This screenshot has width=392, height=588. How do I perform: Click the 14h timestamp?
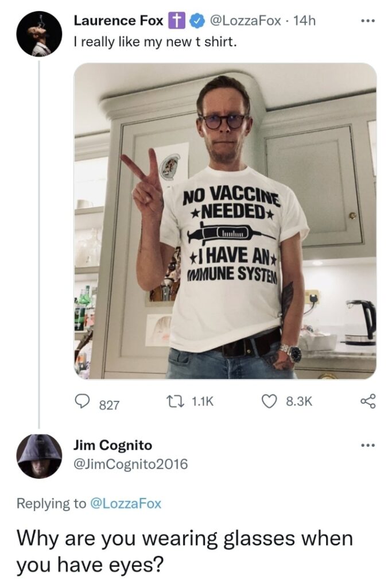[x=304, y=21]
